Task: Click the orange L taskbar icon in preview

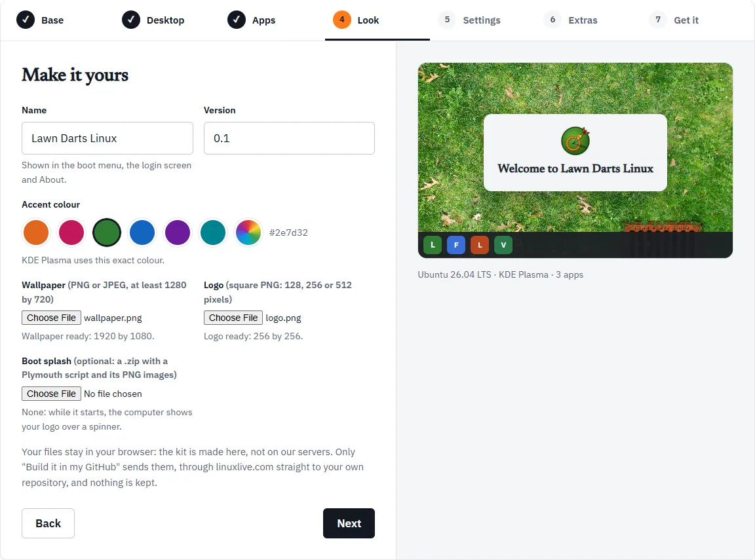Action: tap(480, 245)
